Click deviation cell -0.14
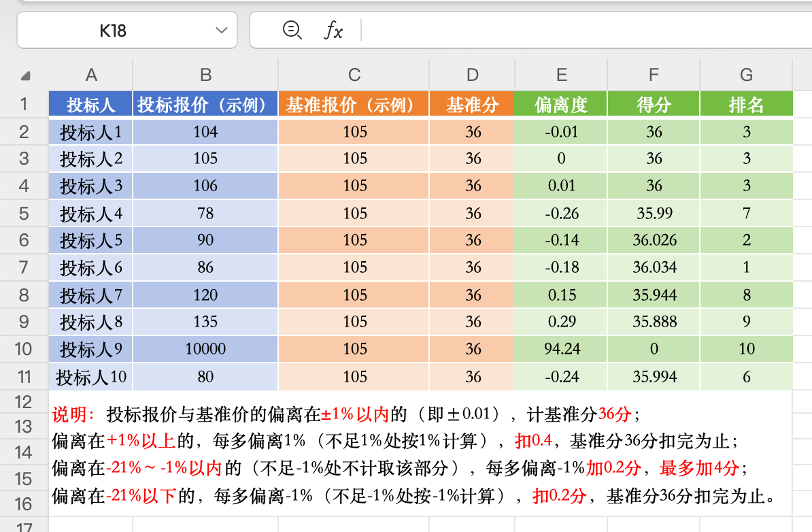Screen dimensions: 812x532 [x=561, y=240]
